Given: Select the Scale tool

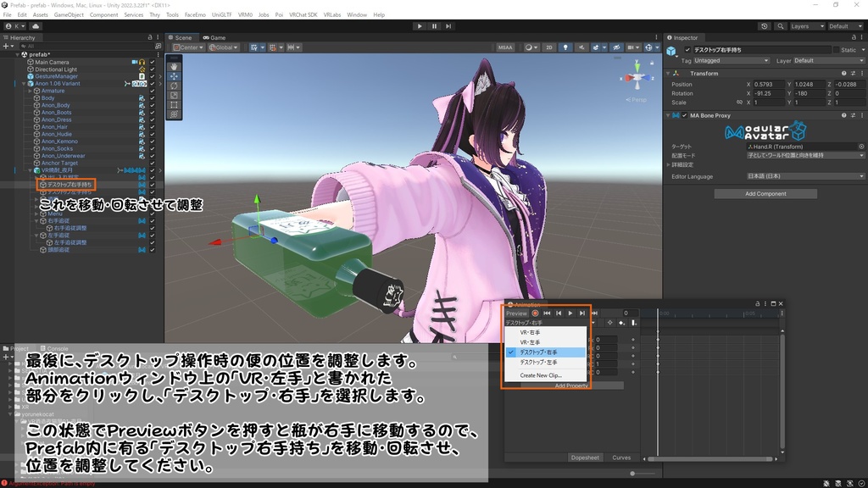Looking at the screenshot, I should click(x=174, y=95).
